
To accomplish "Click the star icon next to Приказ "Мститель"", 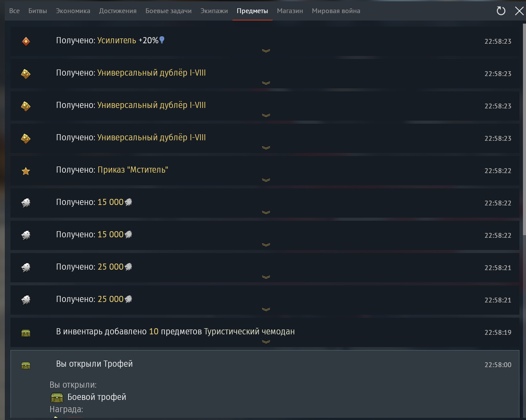I will pos(26,171).
